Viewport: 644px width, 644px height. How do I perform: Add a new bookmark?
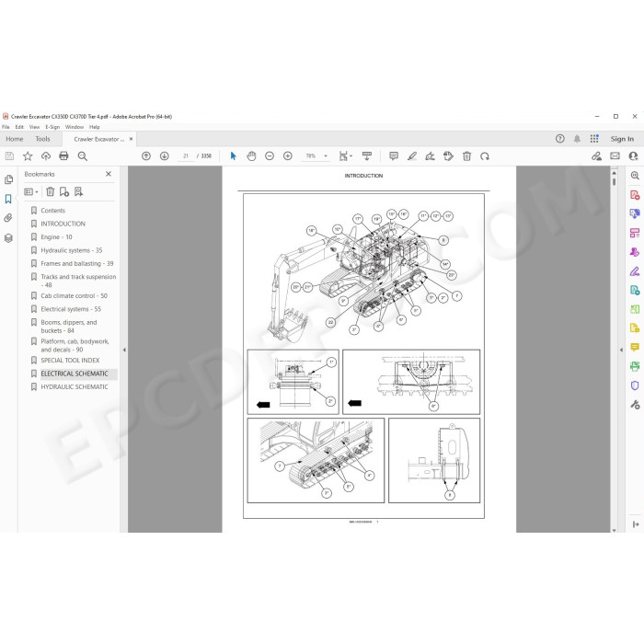pos(64,191)
